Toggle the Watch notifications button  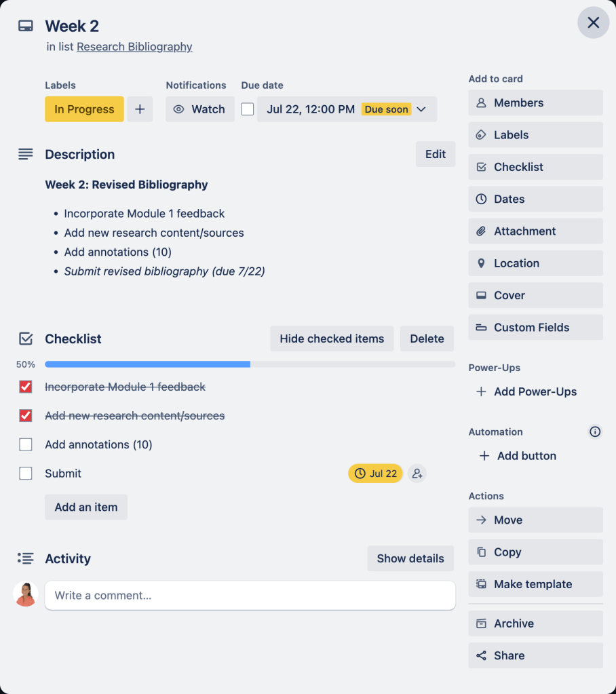point(199,109)
